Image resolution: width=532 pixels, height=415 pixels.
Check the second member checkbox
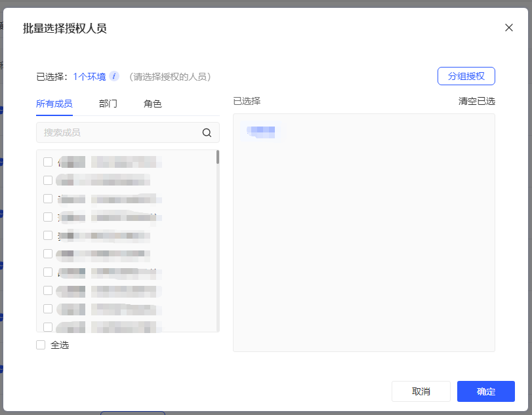[48, 180]
